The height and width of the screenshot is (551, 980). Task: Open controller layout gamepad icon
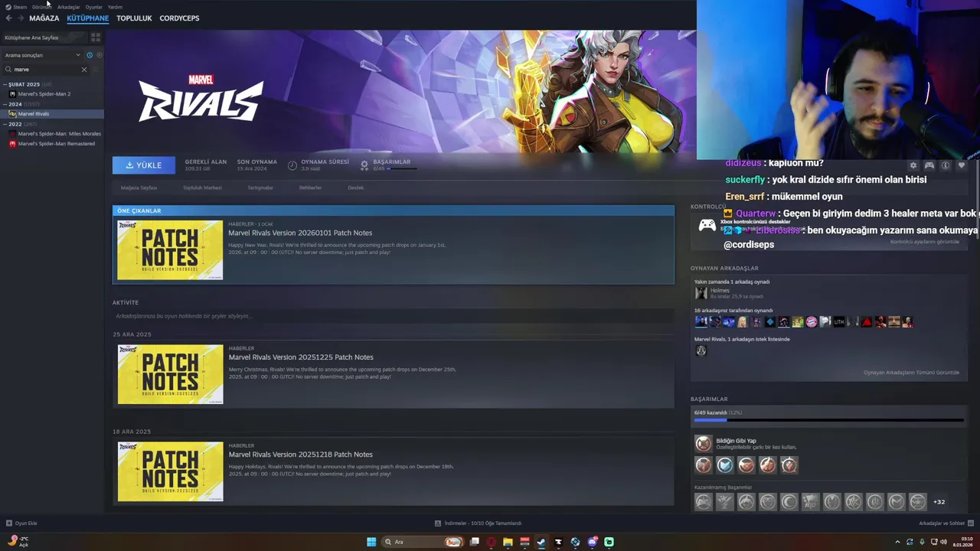(929, 165)
